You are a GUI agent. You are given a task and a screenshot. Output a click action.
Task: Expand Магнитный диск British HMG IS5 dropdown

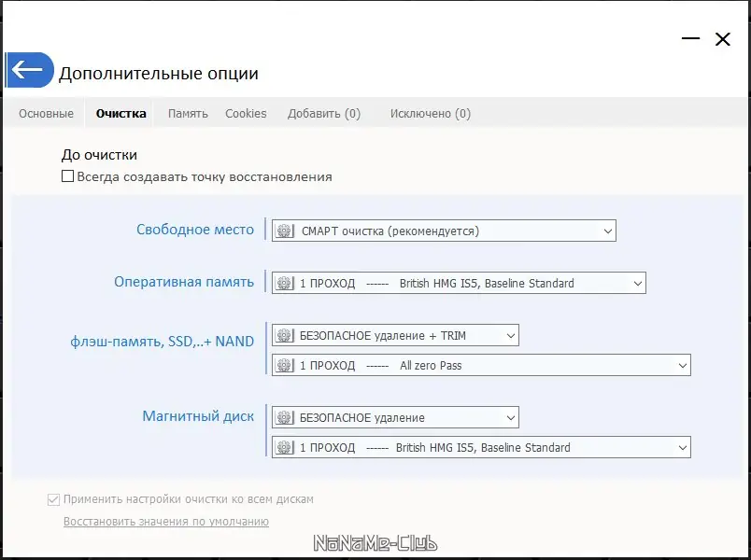coord(481,447)
